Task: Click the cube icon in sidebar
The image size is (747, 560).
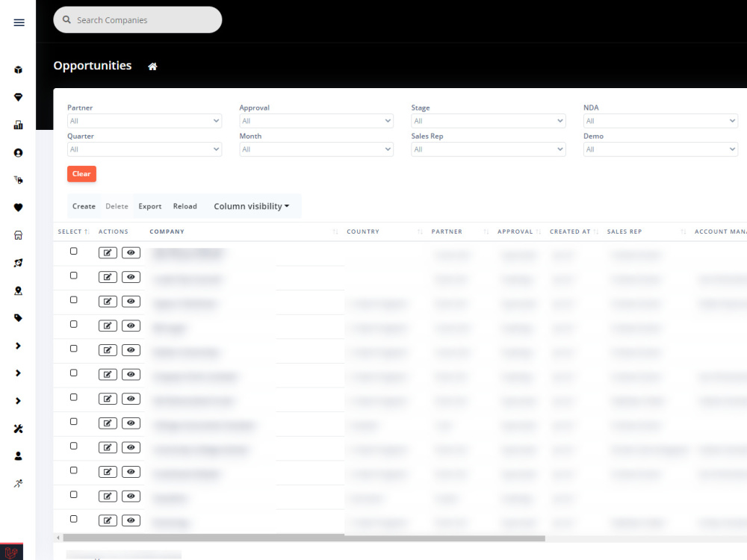Action: pos(18,70)
